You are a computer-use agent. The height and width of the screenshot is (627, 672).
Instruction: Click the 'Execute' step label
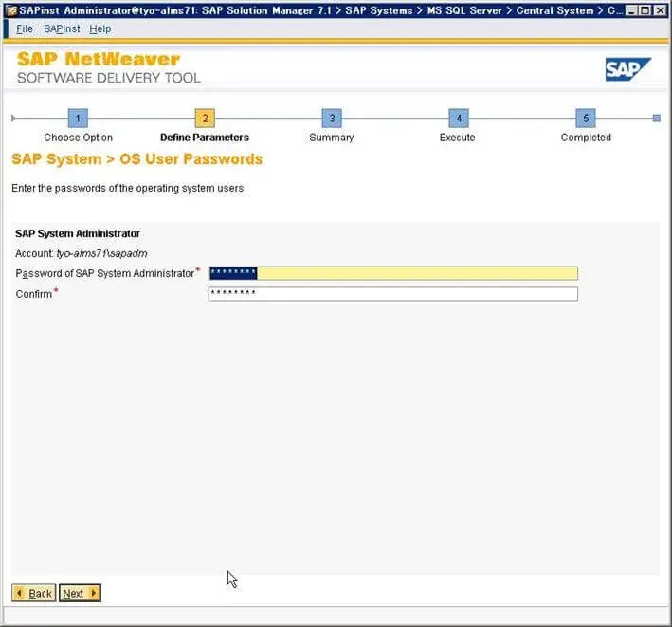point(457,138)
